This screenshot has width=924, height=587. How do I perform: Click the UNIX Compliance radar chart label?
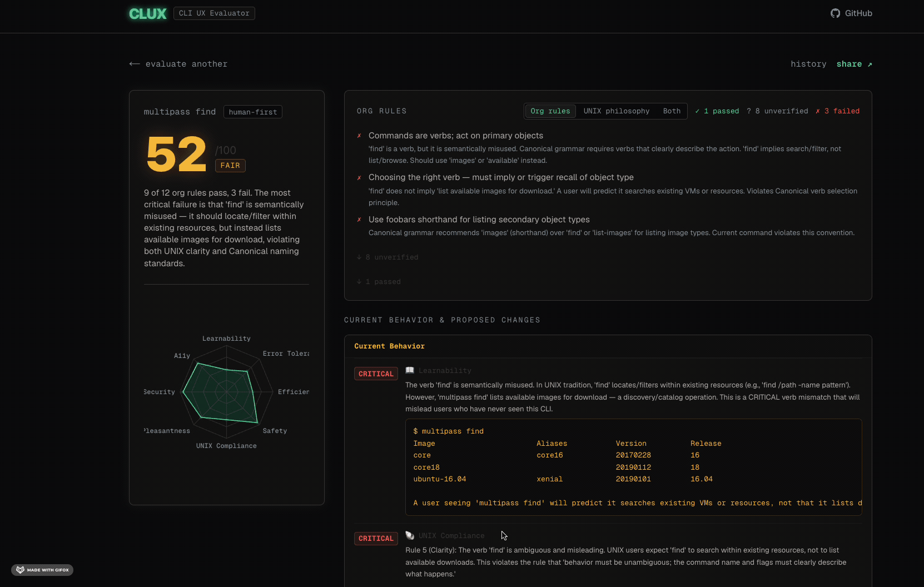coord(226,446)
